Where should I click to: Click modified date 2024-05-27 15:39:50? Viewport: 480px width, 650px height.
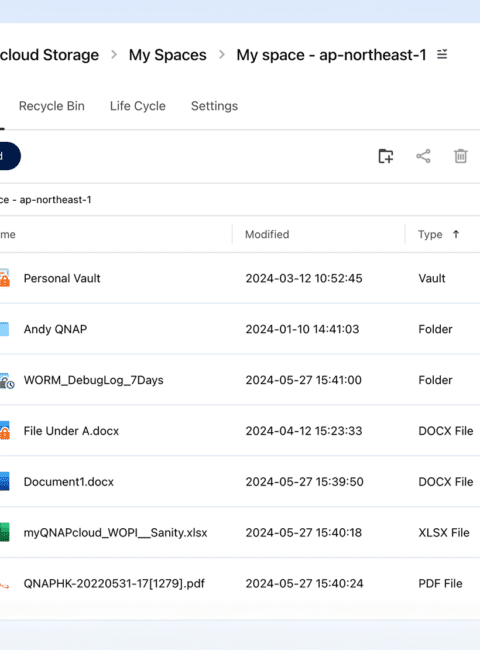[x=304, y=482]
